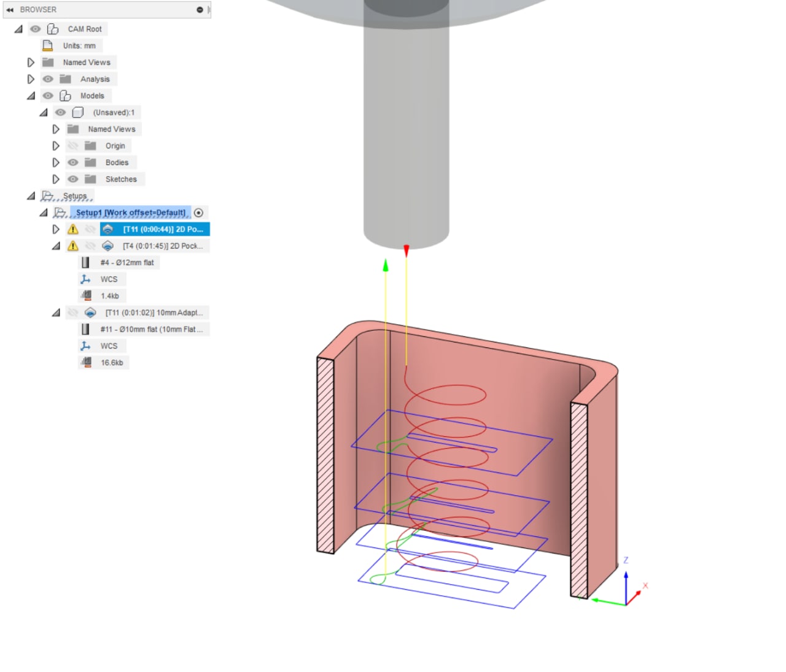786x672 pixels.
Task: Click the top-level Named Views folder icon
Action: click(48, 62)
